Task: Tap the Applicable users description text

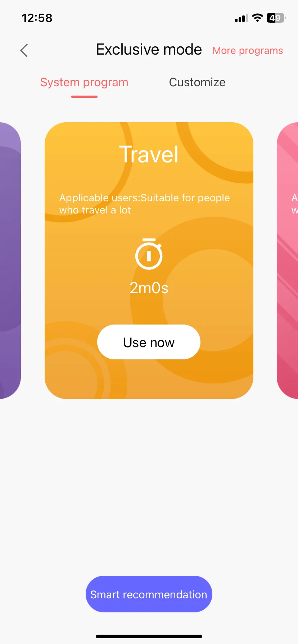Action: [x=144, y=204]
